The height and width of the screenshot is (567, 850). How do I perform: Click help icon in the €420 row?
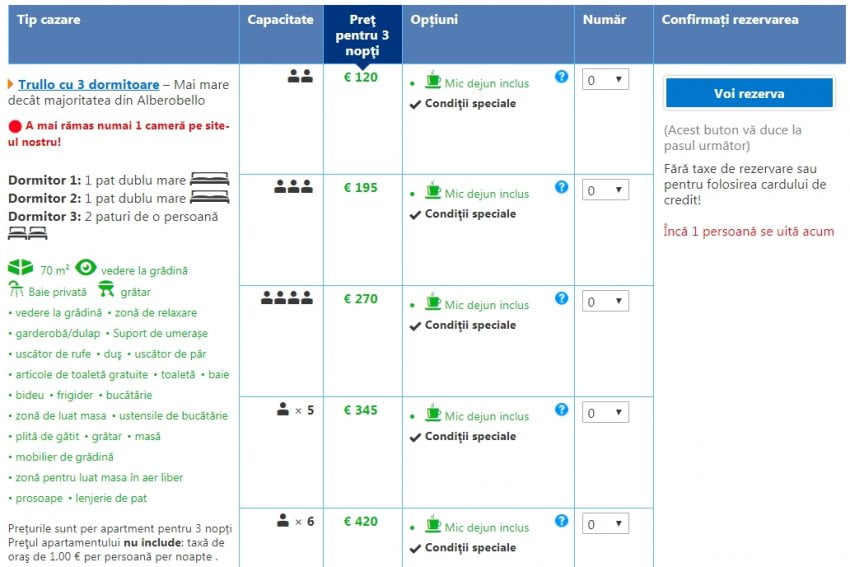point(562,521)
